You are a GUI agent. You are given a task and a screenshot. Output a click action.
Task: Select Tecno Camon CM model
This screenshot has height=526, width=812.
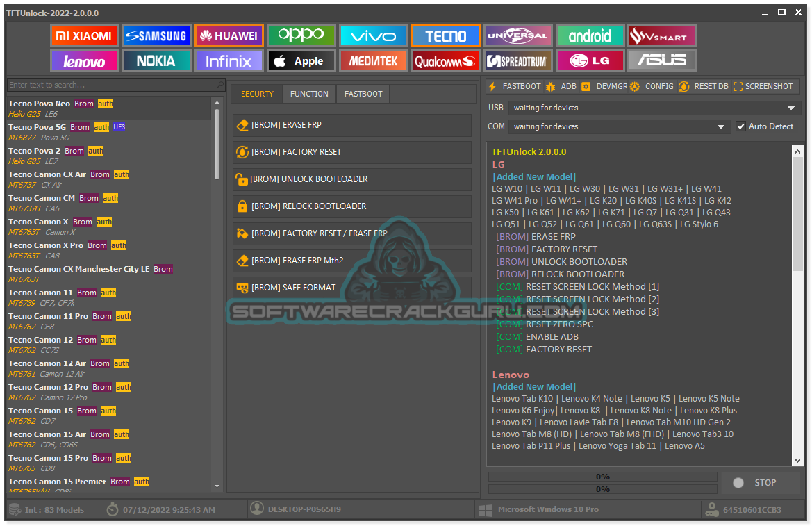click(x=109, y=203)
